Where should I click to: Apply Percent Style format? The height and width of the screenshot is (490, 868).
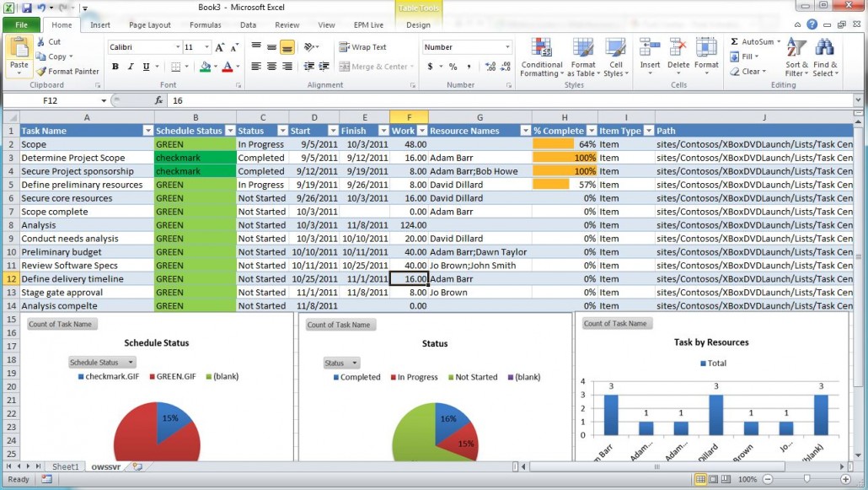click(453, 67)
